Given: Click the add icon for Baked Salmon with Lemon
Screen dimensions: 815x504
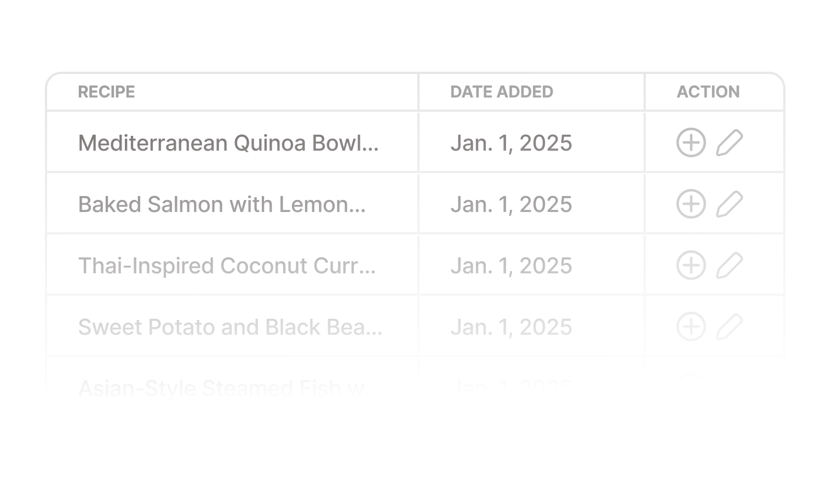Looking at the screenshot, I should [x=691, y=203].
